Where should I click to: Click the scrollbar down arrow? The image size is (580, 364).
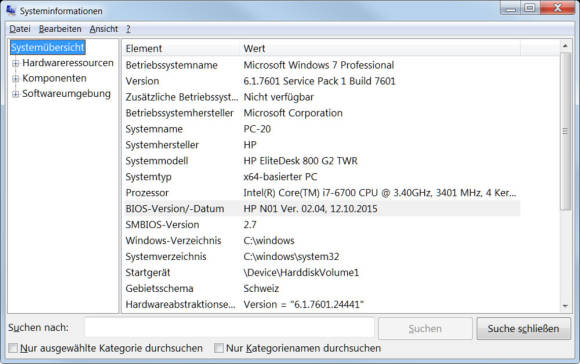coord(565,306)
